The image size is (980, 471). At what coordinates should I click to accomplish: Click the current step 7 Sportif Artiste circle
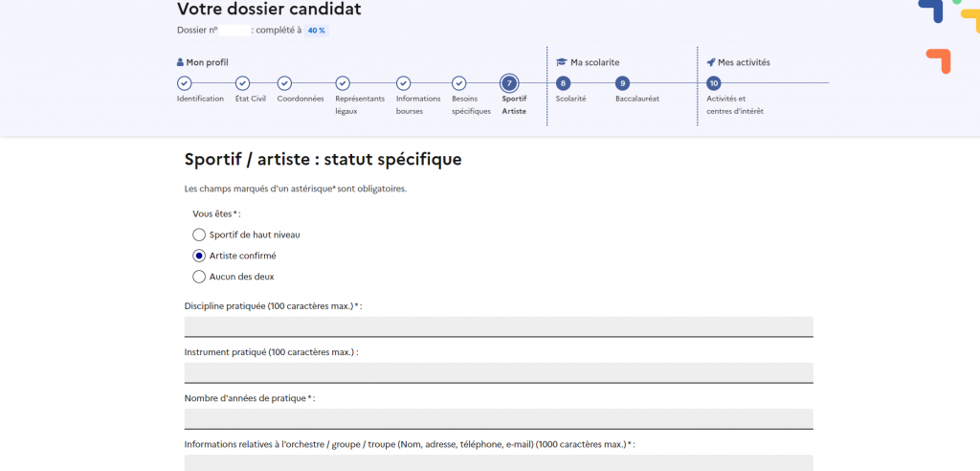pyautogui.click(x=508, y=83)
